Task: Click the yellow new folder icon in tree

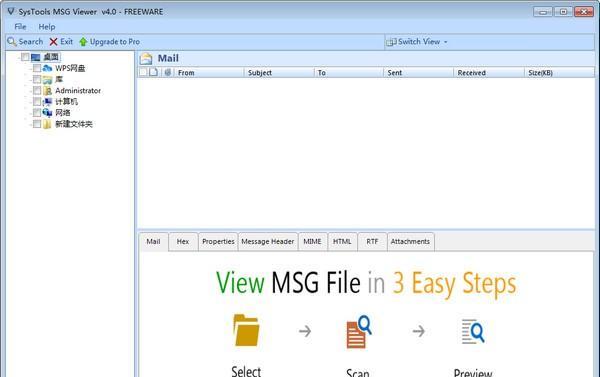Action: click(47, 124)
